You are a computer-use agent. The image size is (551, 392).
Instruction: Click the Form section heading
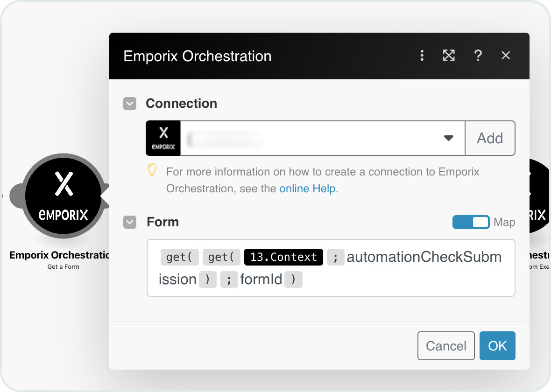pos(162,222)
